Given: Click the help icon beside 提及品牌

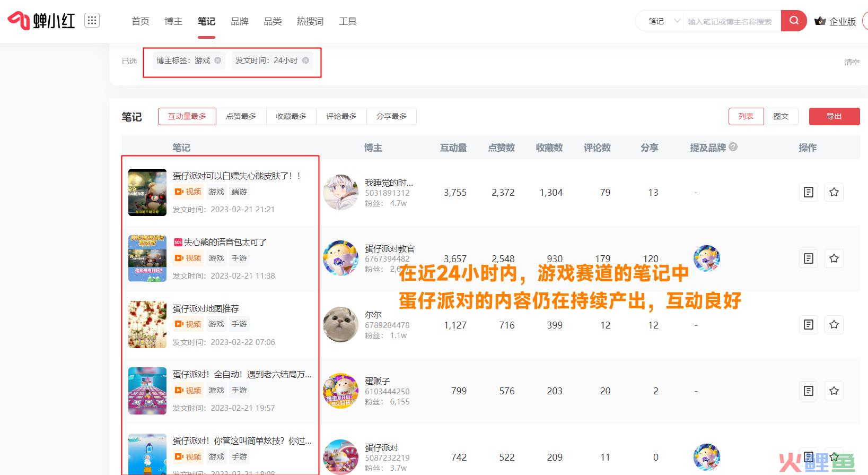Looking at the screenshot, I should click(x=733, y=147).
